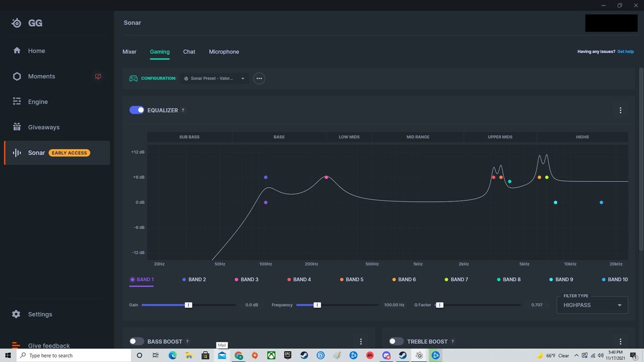644x362 pixels.
Task: Select the BAND 10 tab
Action: click(615, 279)
